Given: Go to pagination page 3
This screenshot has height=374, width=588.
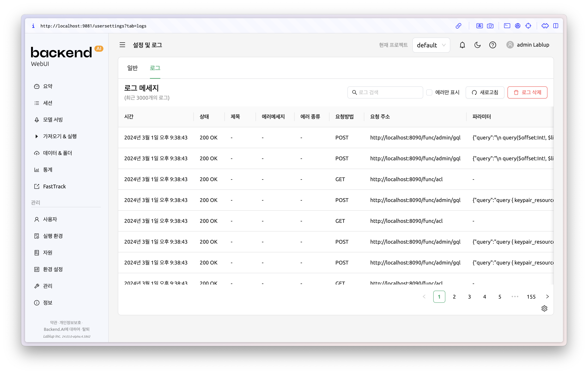Looking at the screenshot, I should [469, 297].
